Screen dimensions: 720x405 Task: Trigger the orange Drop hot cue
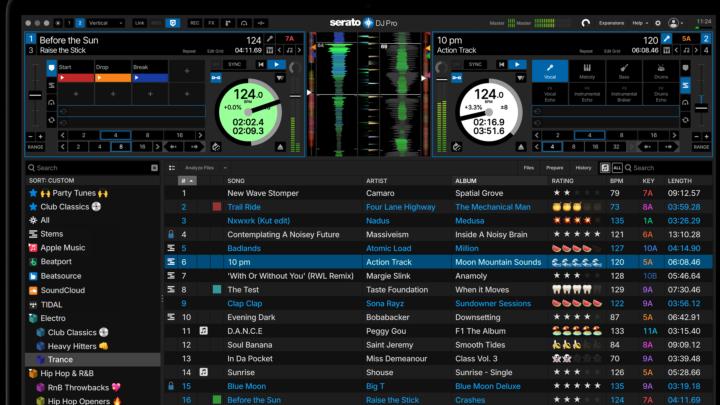[x=113, y=78]
